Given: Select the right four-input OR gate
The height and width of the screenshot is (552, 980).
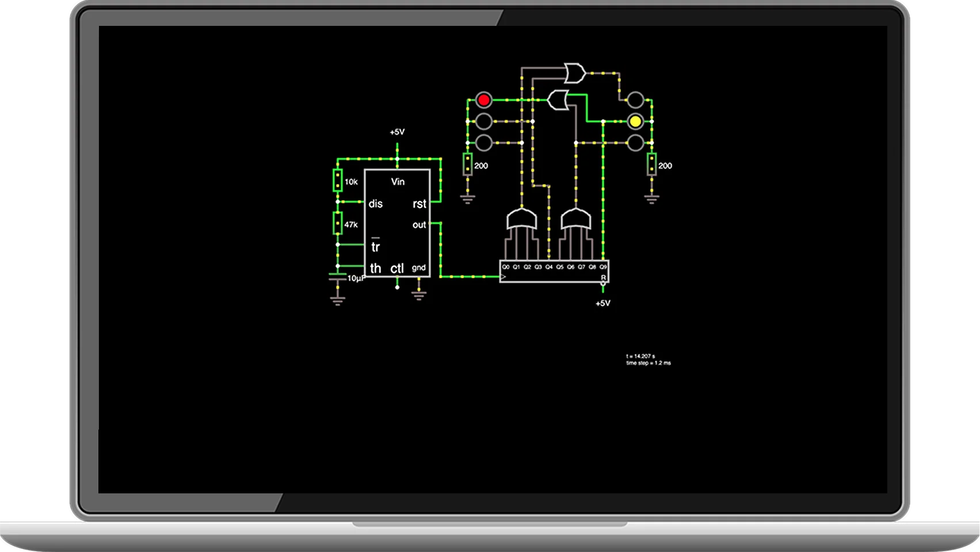Looking at the screenshot, I should 575,220.
